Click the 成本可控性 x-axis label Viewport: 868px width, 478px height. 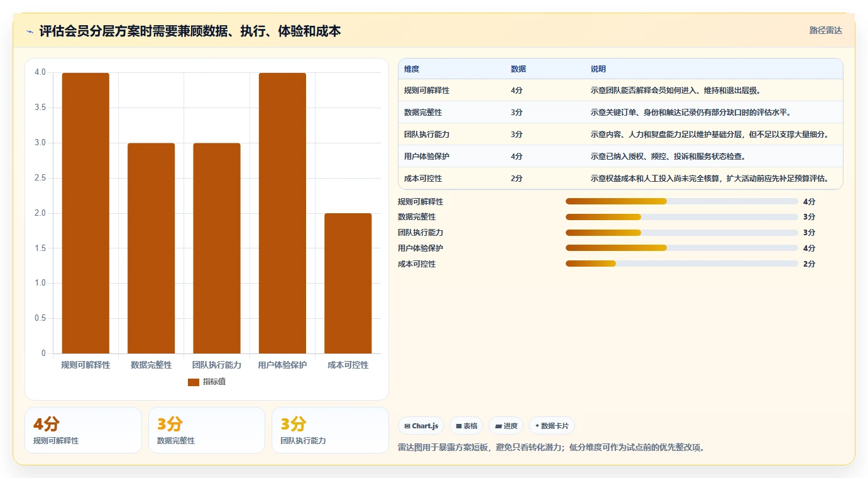pyautogui.click(x=348, y=365)
